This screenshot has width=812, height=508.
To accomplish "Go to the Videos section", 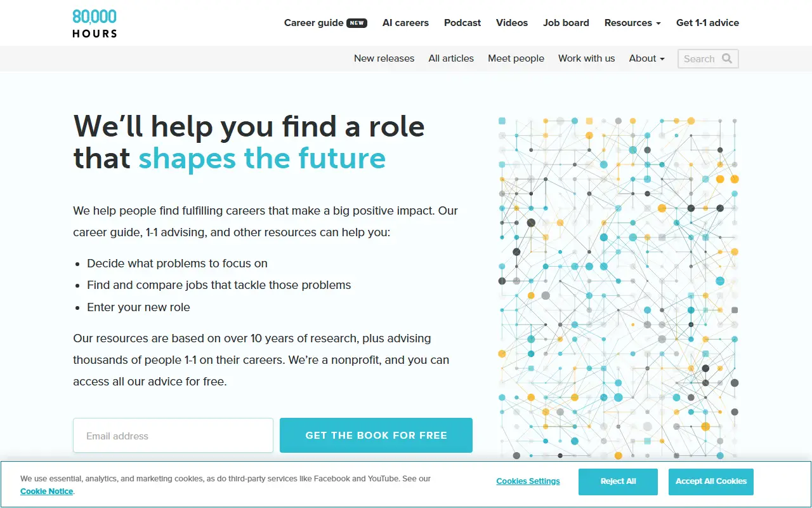I will coord(512,23).
